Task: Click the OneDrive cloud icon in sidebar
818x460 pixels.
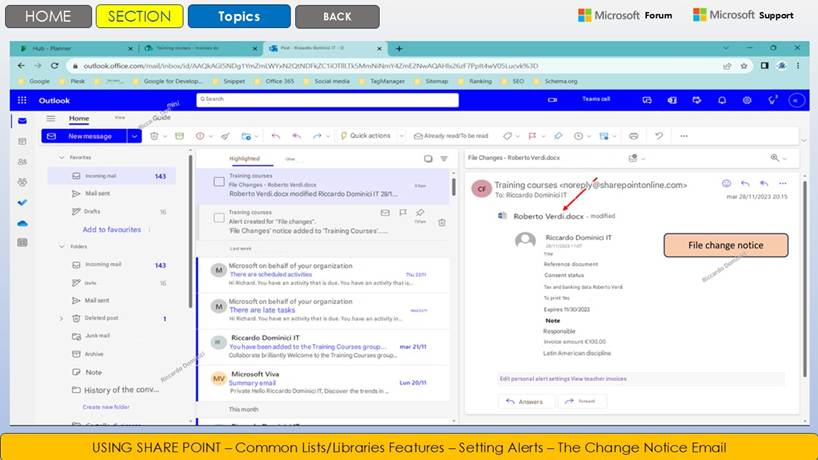Action: coord(22,223)
